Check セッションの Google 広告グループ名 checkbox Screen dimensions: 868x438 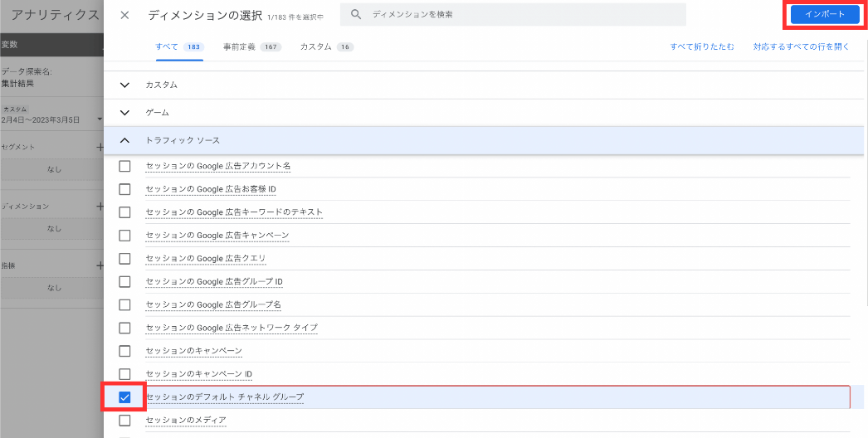click(x=124, y=304)
